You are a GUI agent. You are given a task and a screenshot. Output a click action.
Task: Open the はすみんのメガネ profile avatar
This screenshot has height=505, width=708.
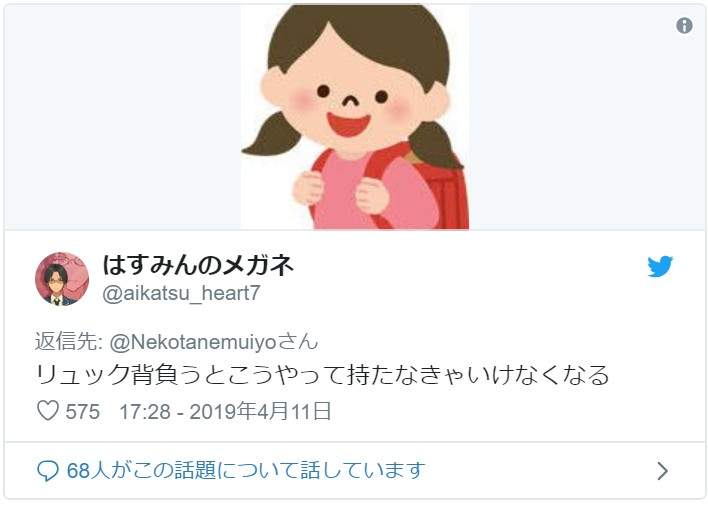(62, 279)
